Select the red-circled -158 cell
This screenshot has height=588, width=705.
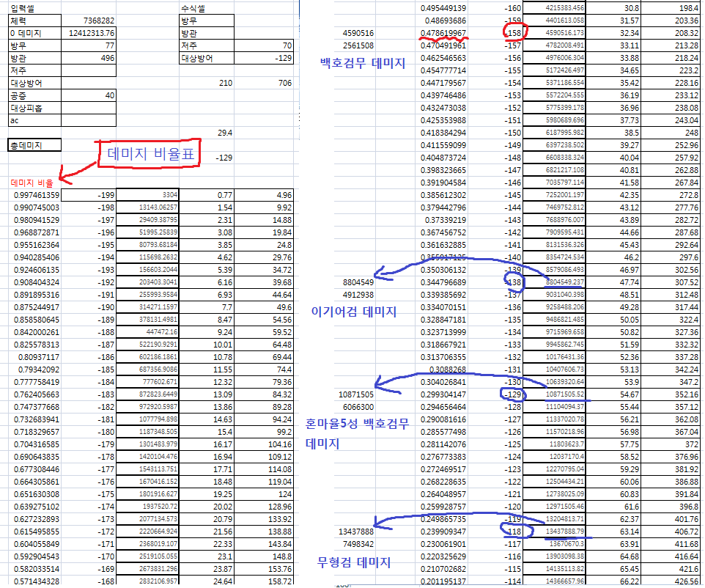[x=512, y=33]
